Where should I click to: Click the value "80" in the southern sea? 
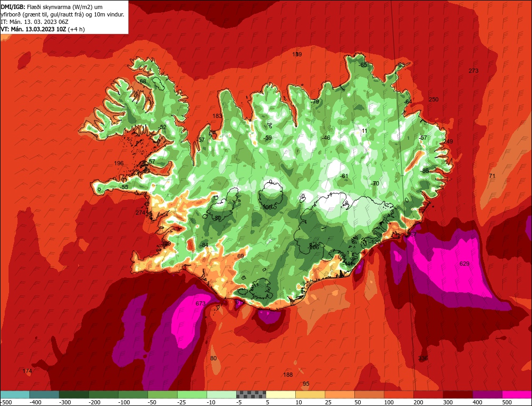tap(213, 358)
